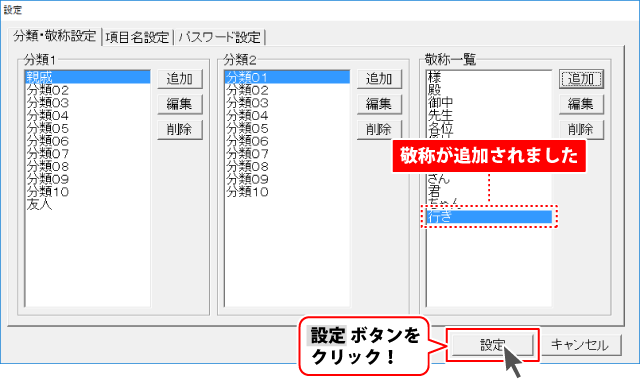Select 分類06 in the 分類2 list
The image size is (640, 380).
[287, 141]
